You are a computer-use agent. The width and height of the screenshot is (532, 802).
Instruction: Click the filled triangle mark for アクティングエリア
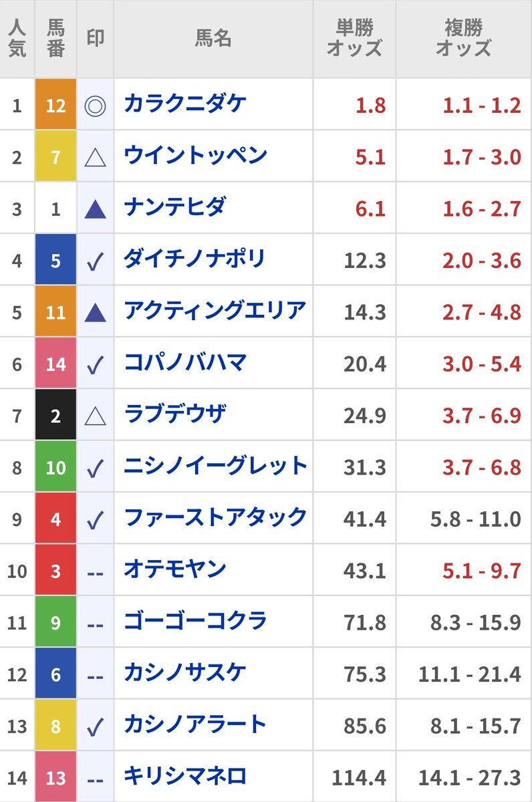[96, 312]
